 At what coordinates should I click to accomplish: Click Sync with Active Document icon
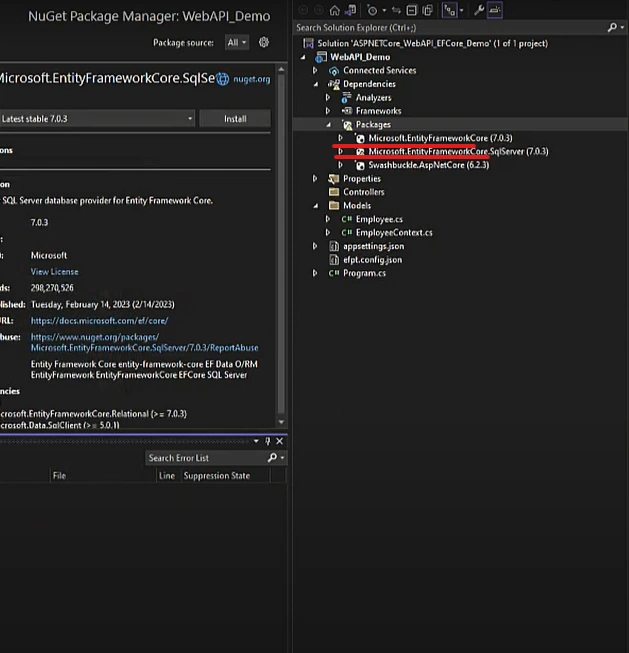point(396,10)
